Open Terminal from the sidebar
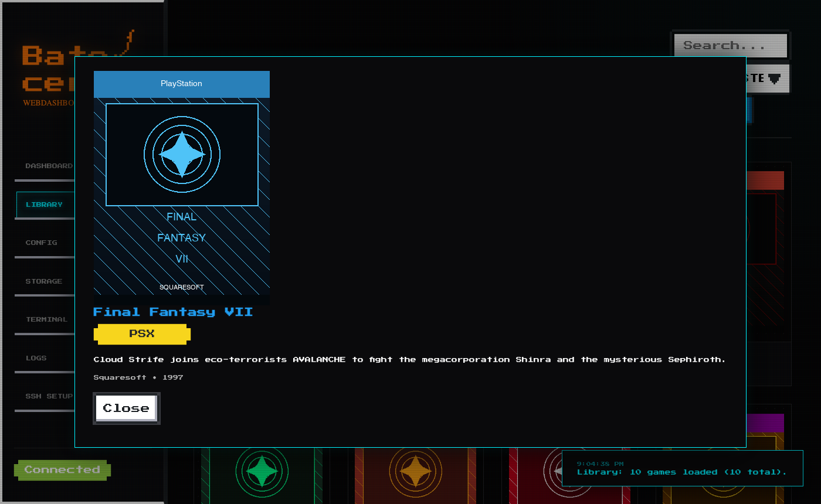This screenshot has width=821, height=504. click(45, 319)
